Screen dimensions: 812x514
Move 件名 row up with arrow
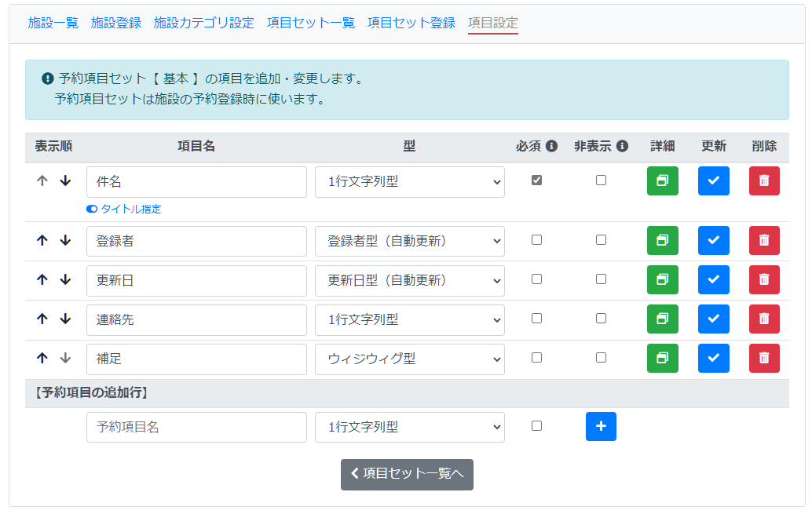42,180
